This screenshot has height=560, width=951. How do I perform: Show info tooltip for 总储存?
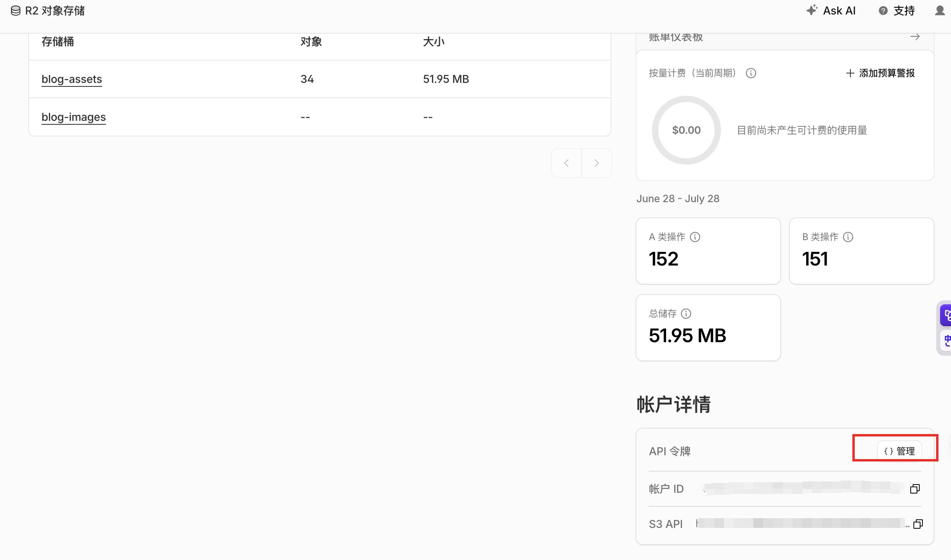pyautogui.click(x=686, y=314)
